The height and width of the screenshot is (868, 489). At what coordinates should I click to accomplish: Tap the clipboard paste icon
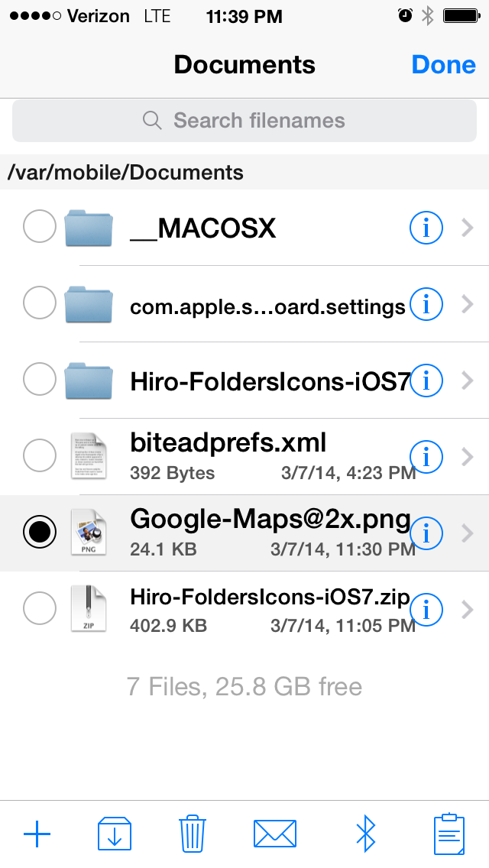(x=449, y=834)
